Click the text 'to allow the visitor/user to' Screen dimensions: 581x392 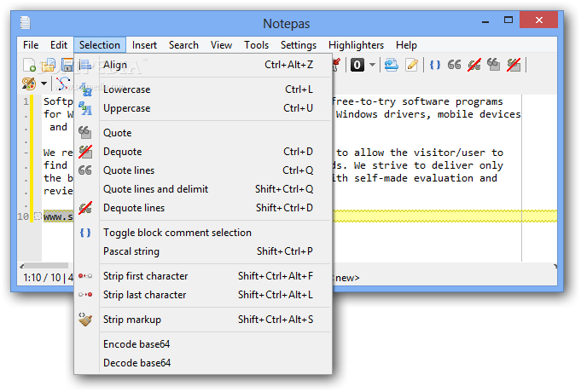click(420, 153)
